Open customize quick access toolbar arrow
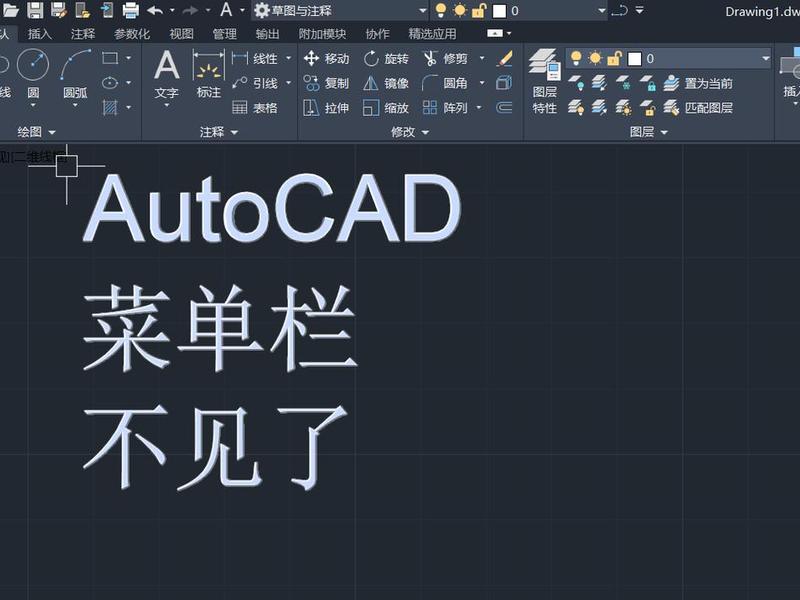800x600 pixels. click(x=639, y=10)
